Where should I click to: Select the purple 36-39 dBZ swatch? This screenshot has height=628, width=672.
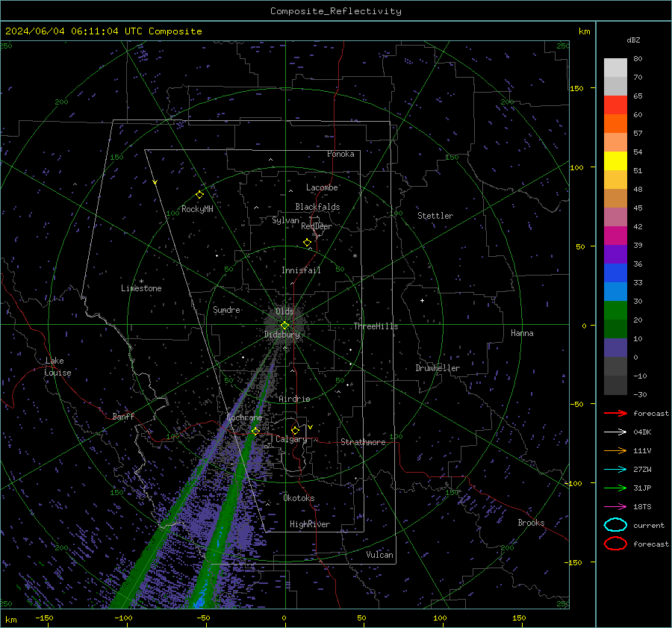pyautogui.click(x=615, y=255)
